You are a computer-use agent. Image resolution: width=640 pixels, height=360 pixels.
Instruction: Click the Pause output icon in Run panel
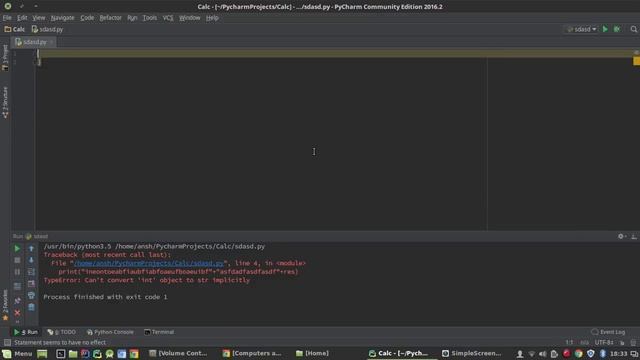click(x=17, y=272)
